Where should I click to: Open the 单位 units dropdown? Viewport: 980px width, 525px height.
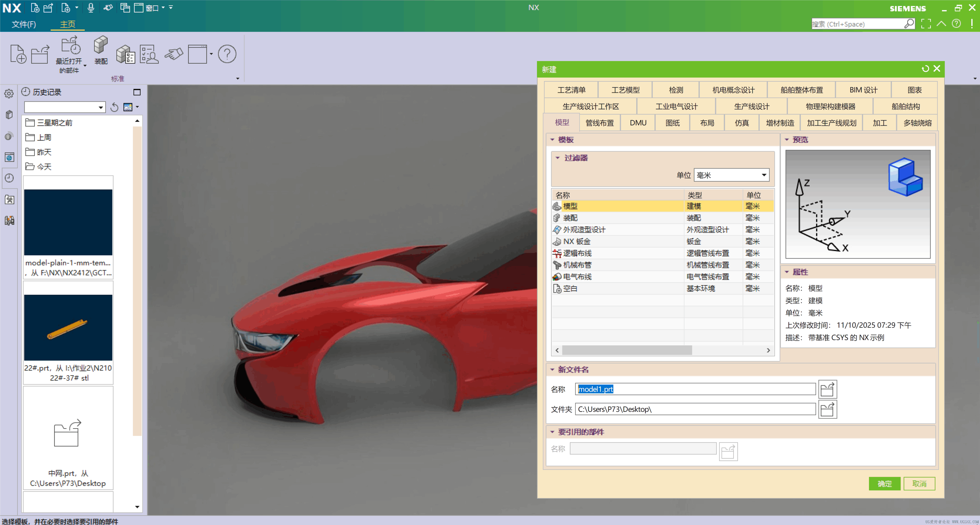(x=763, y=175)
